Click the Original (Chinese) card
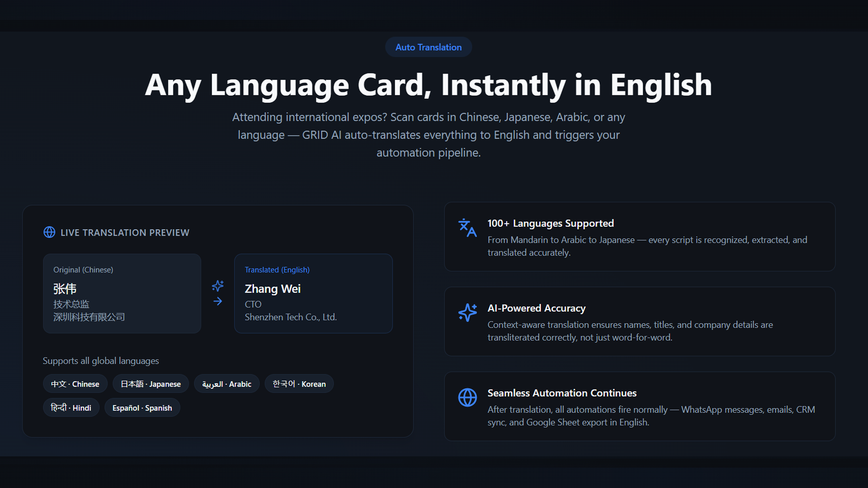 click(x=122, y=293)
